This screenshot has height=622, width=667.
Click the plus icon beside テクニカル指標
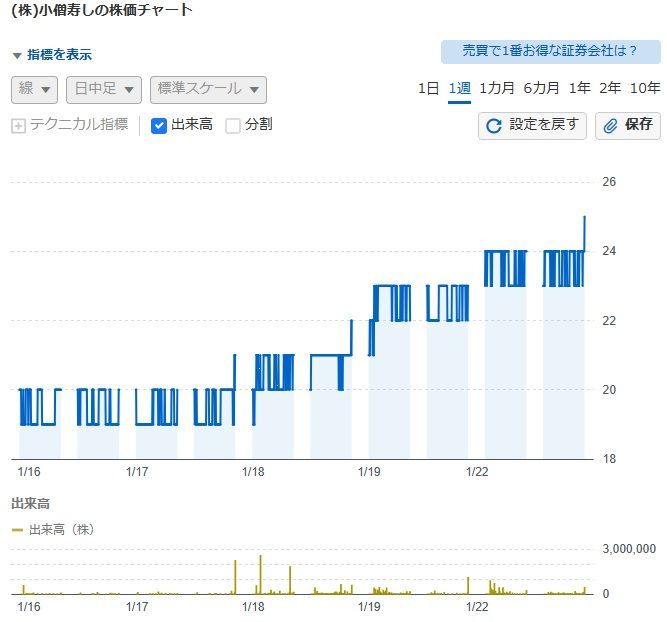point(18,126)
